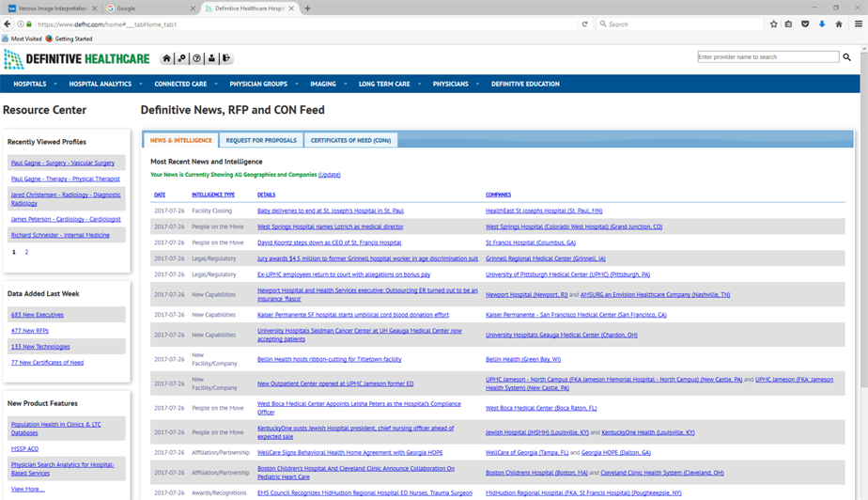Reload the page with refresh icon
This screenshot has width=868, height=500.
click(584, 24)
